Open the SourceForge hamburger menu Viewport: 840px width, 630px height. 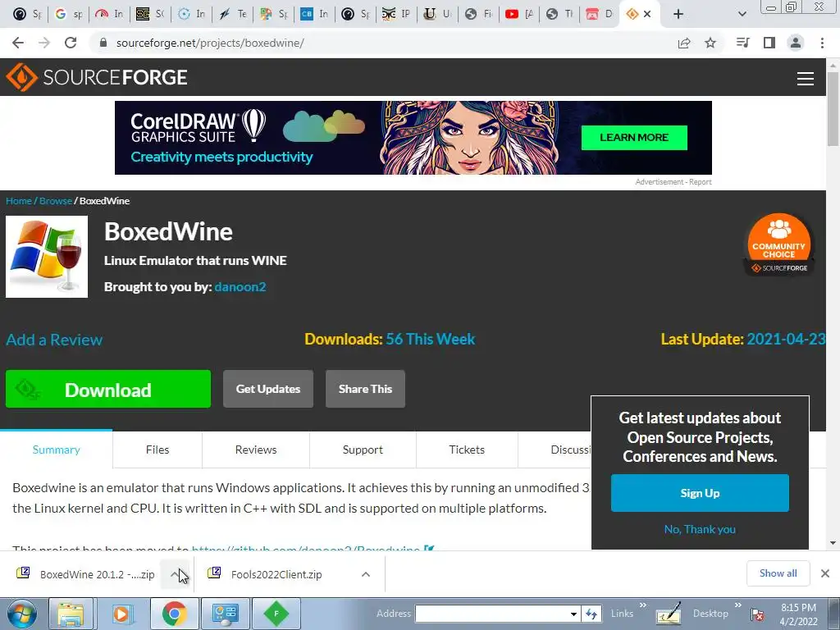coord(806,78)
